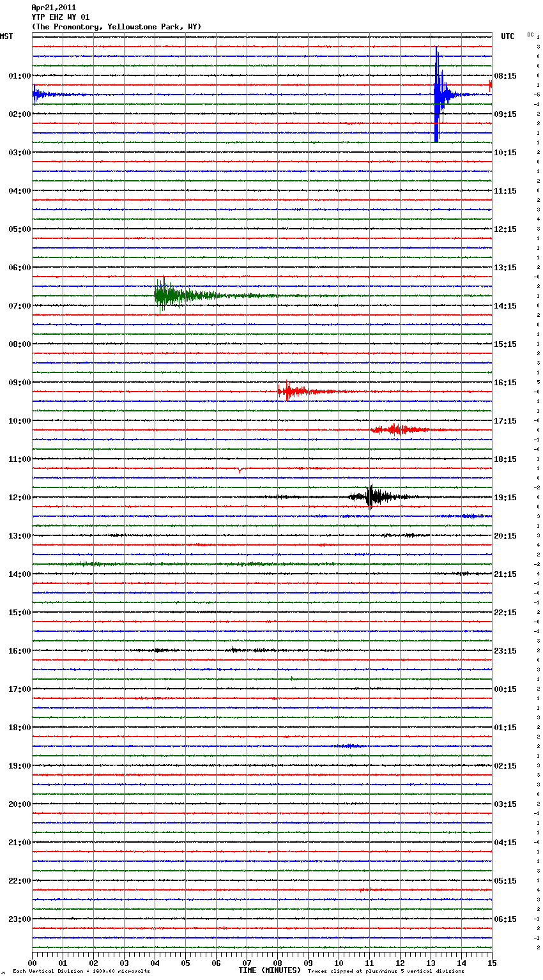The height and width of the screenshot is (980, 543).
Task: Click the 23:00 MST time label
Action: pyautogui.click(x=19, y=919)
